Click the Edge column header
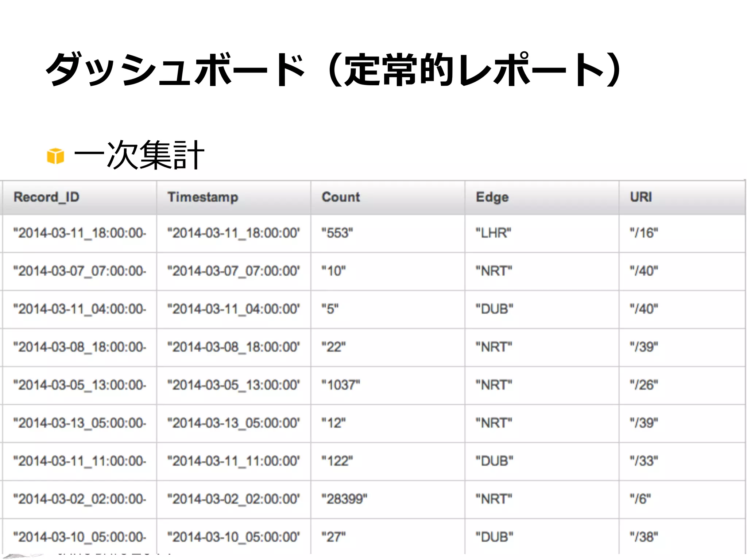This screenshot has width=747, height=560. tap(542, 197)
